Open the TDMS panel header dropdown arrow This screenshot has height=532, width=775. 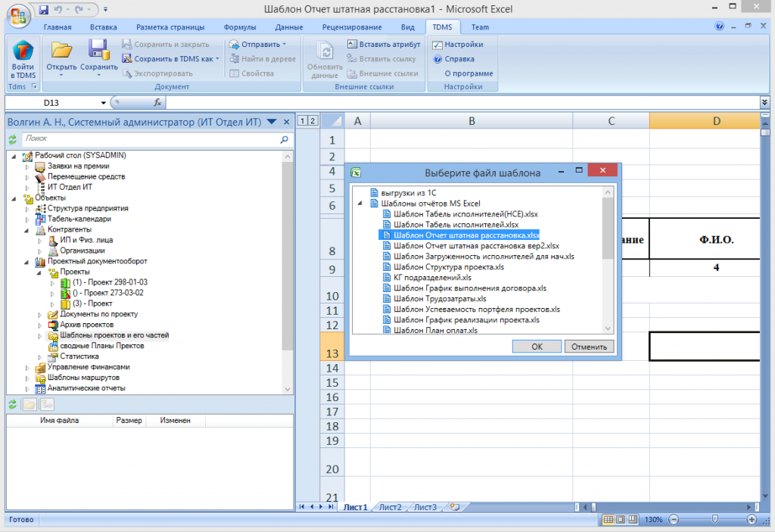272,122
